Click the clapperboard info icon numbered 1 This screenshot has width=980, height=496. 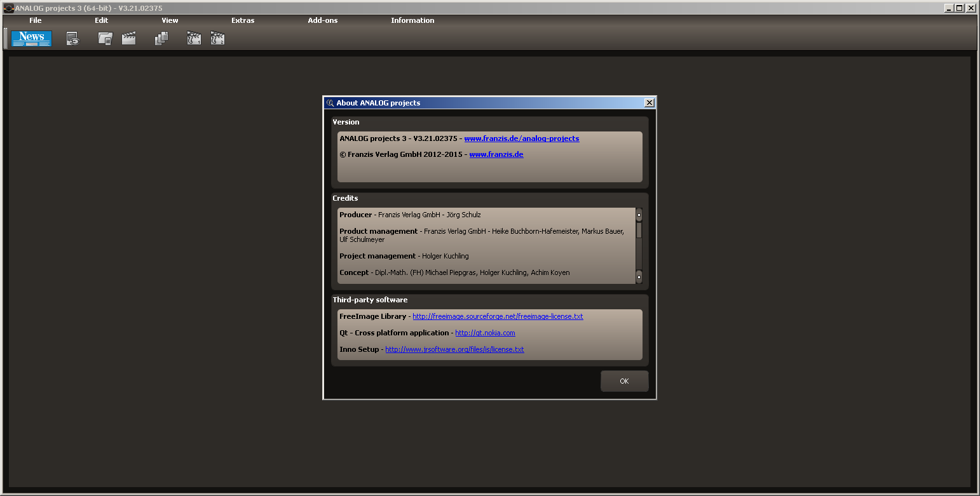coord(194,39)
